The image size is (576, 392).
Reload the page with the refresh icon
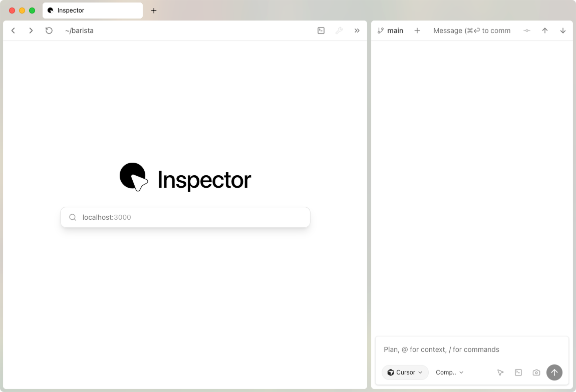pos(49,31)
